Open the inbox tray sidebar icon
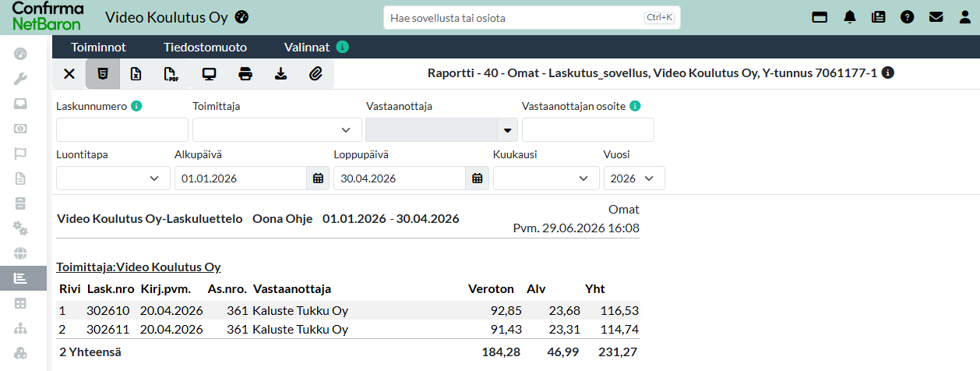Screen dimensions: 980x371 click(21, 104)
